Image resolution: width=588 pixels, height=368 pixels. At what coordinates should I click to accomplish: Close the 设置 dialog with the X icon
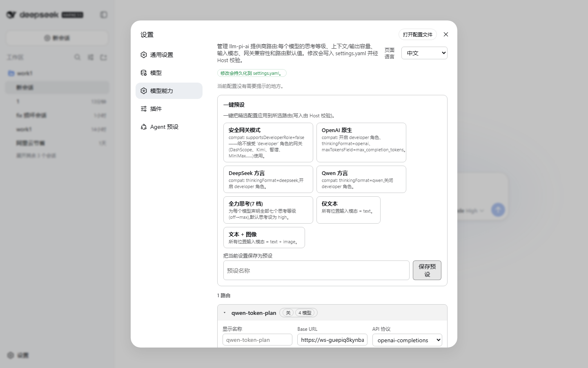pyautogui.click(x=446, y=34)
